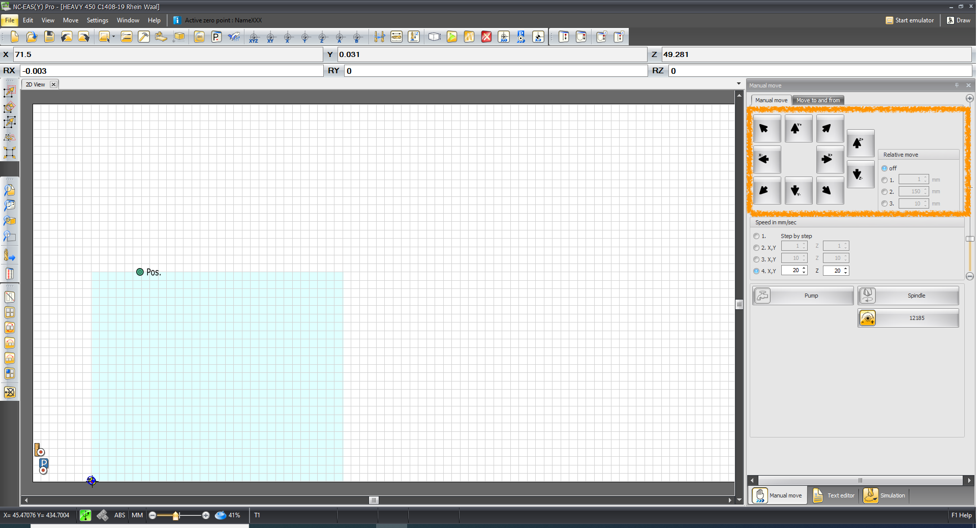This screenshot has height=528, width=980.
Task: Jog the machine in X- direction
Action: 767,160
